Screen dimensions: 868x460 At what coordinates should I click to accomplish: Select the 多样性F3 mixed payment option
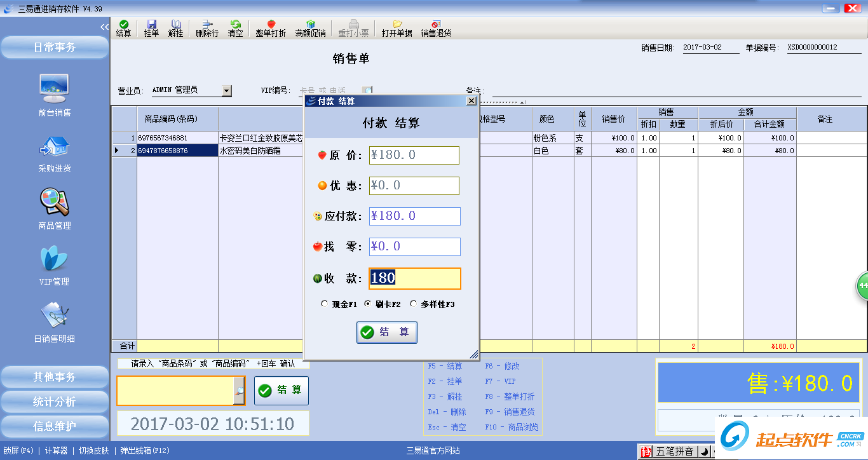pos(414,304)
